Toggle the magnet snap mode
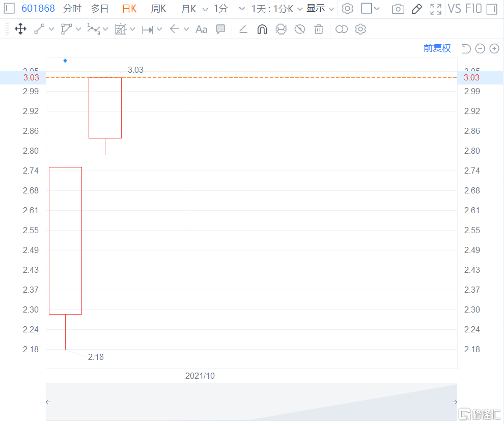The width and height of the screenshot is (504, 424). [262, 29]
